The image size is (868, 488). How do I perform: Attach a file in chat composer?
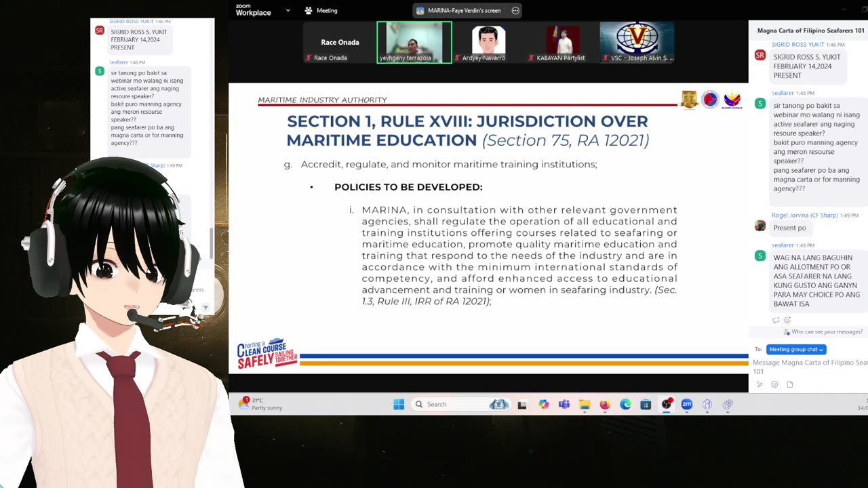click(x=790, y=384)
